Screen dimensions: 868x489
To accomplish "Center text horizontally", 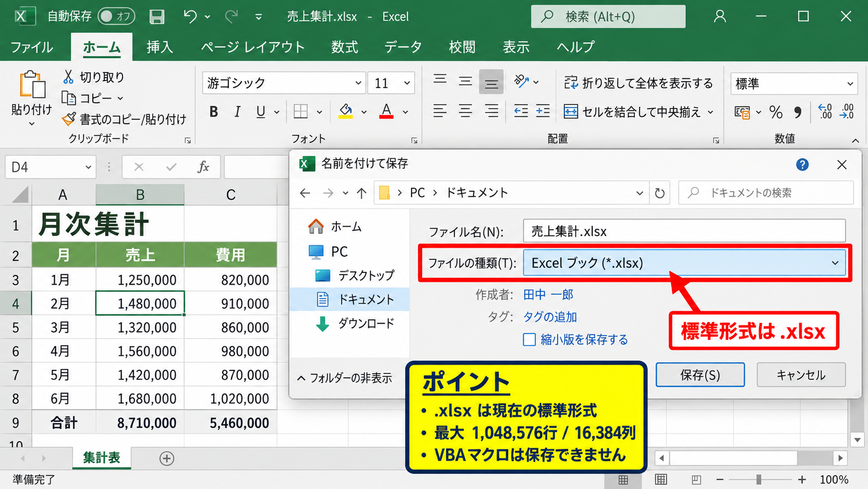I will (x=466, y=111).
